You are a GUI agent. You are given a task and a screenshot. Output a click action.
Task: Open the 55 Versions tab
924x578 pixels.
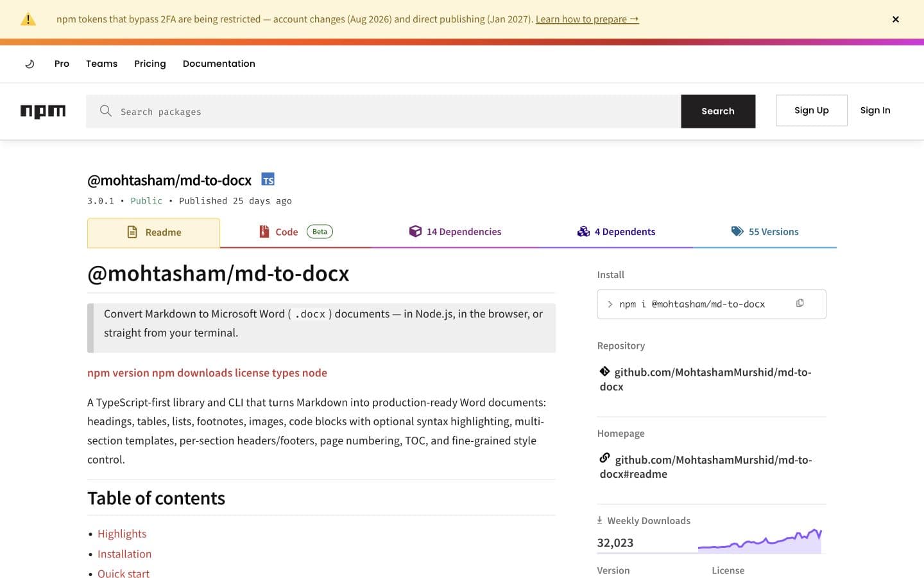[x=765, y=232]
